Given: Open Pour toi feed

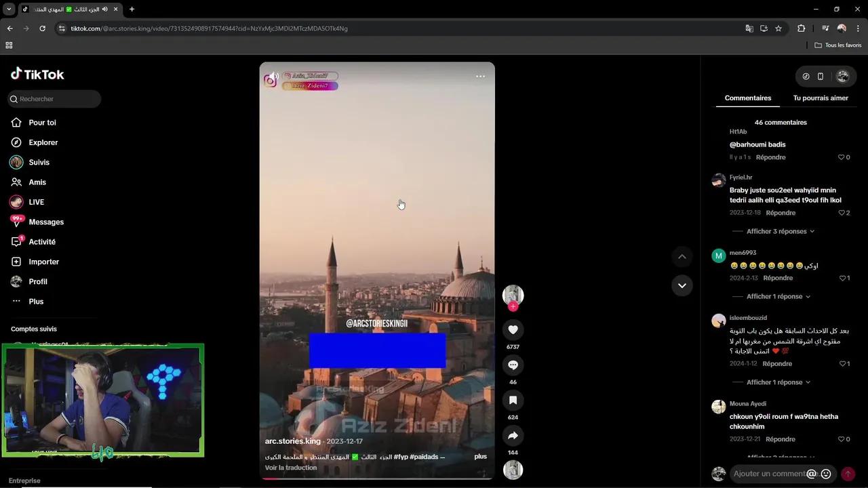Looking at the screenshot, I should pyautogui.click(x=34, y=123).
